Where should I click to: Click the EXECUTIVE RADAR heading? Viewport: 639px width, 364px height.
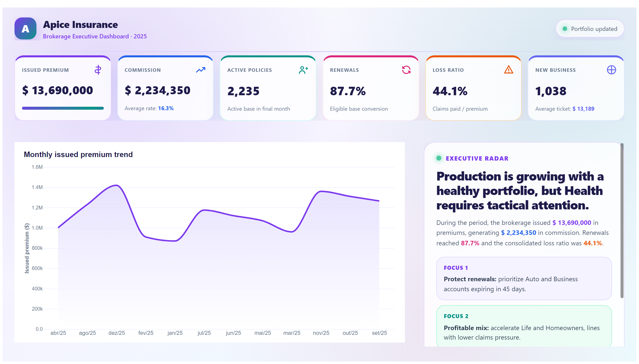click(x=477, y=158)
